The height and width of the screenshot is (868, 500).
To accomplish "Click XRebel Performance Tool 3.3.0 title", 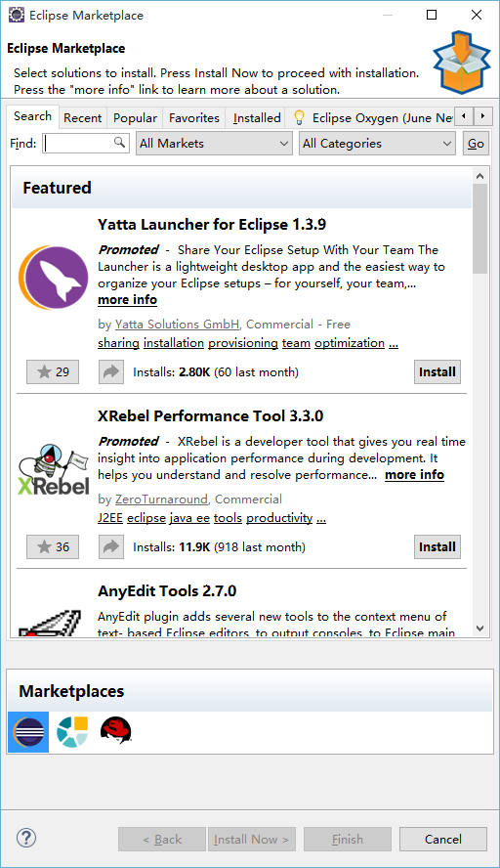I will (210, 415).
